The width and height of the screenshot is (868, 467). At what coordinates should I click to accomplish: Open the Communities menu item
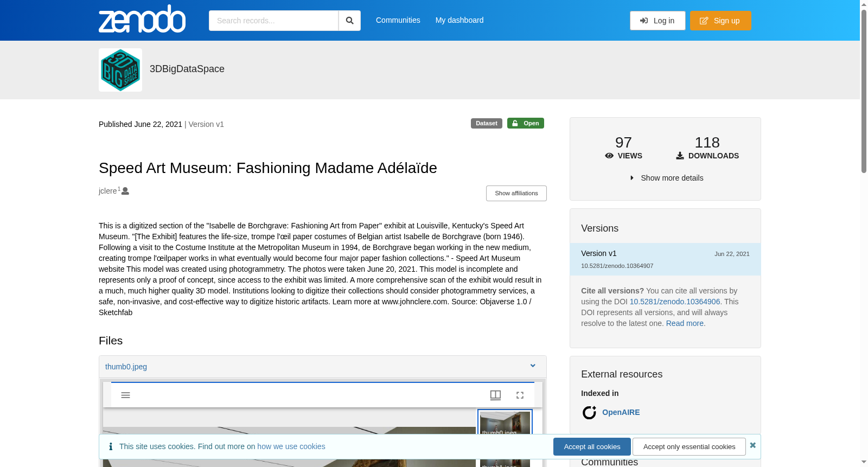pyautogui.click(x=398, y=20)
